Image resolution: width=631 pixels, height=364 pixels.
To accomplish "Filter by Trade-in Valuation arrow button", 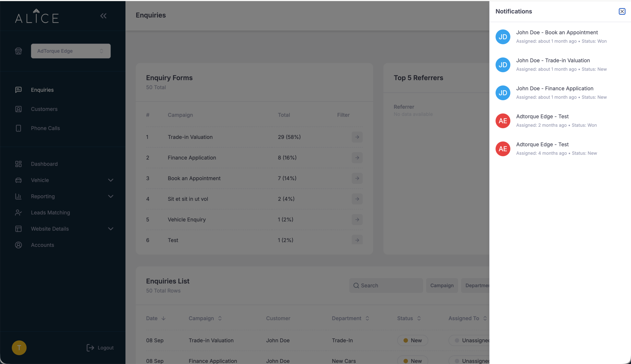I will (x=357, y=137).
